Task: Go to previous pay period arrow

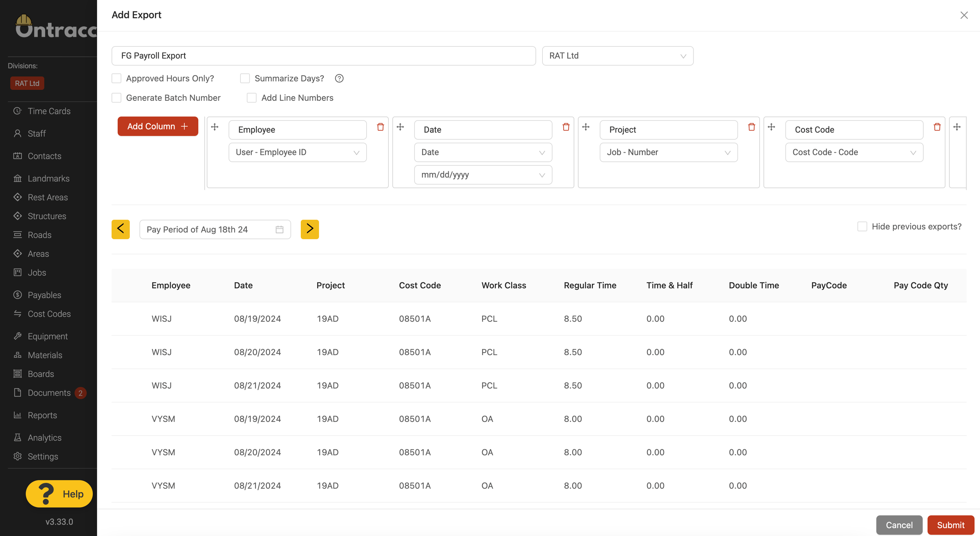Action: coord(121,229)
